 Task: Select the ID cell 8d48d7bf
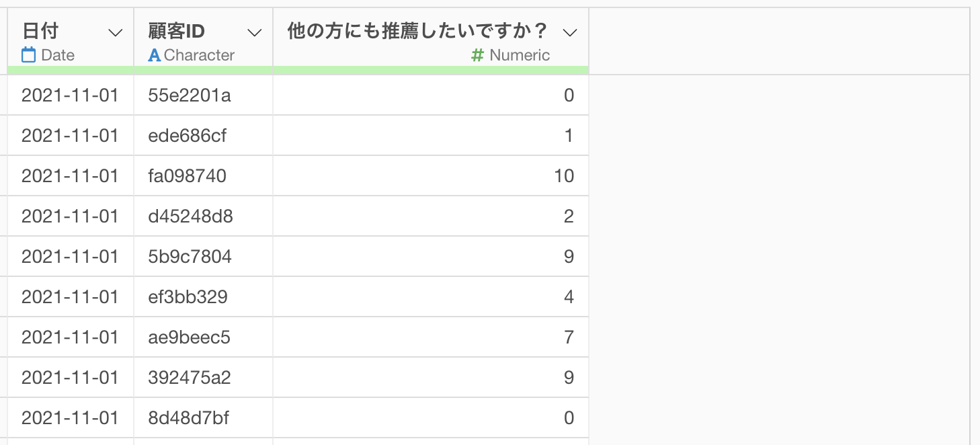pos(204,418)
